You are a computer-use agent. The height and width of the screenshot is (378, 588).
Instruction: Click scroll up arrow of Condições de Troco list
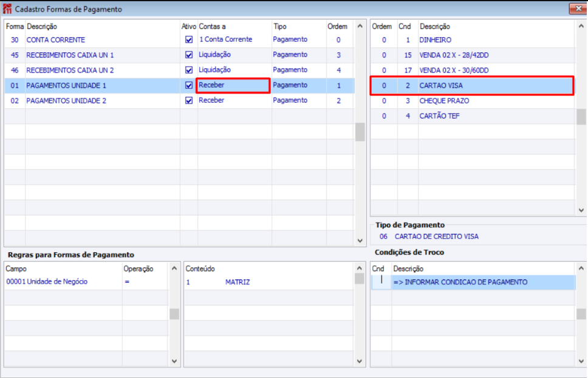(x=581, y=269)
